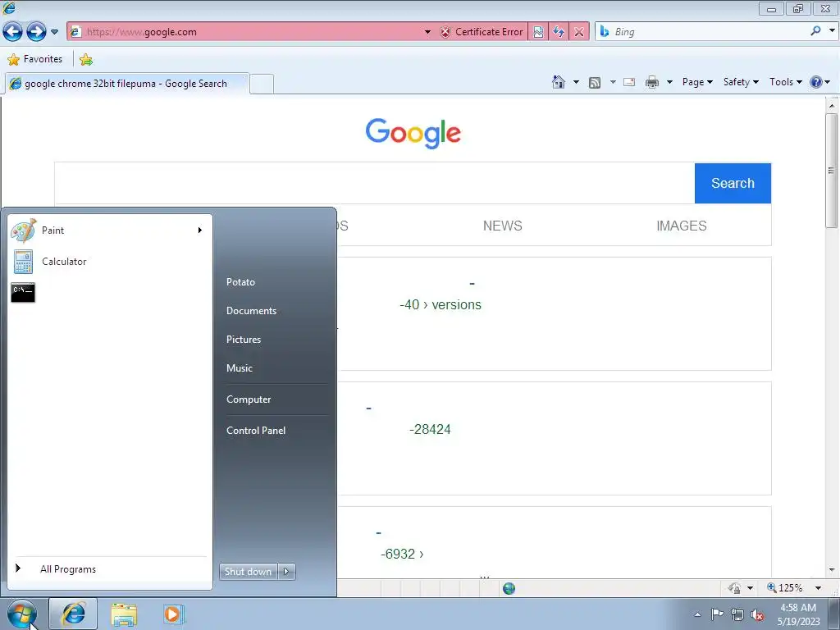Open the search provider dropdown arrow
The width and height of the screenshot is (840, 630).
[832, 31]
